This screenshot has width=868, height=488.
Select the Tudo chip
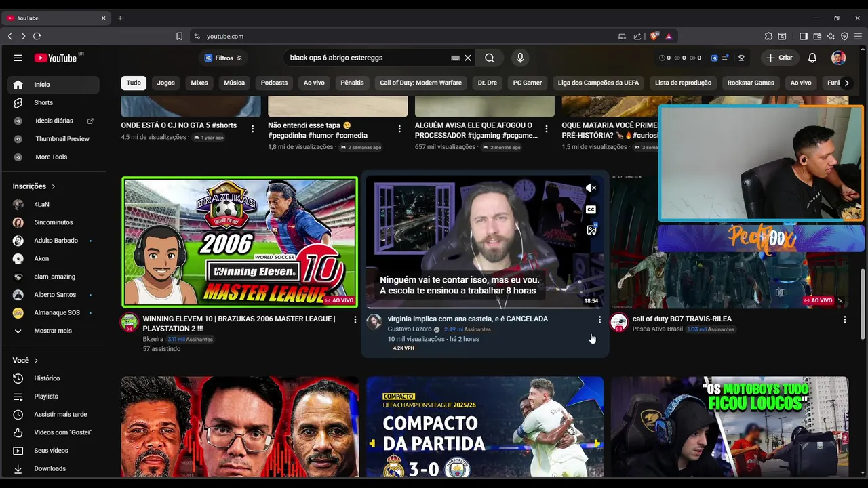(x=134, y=83)
